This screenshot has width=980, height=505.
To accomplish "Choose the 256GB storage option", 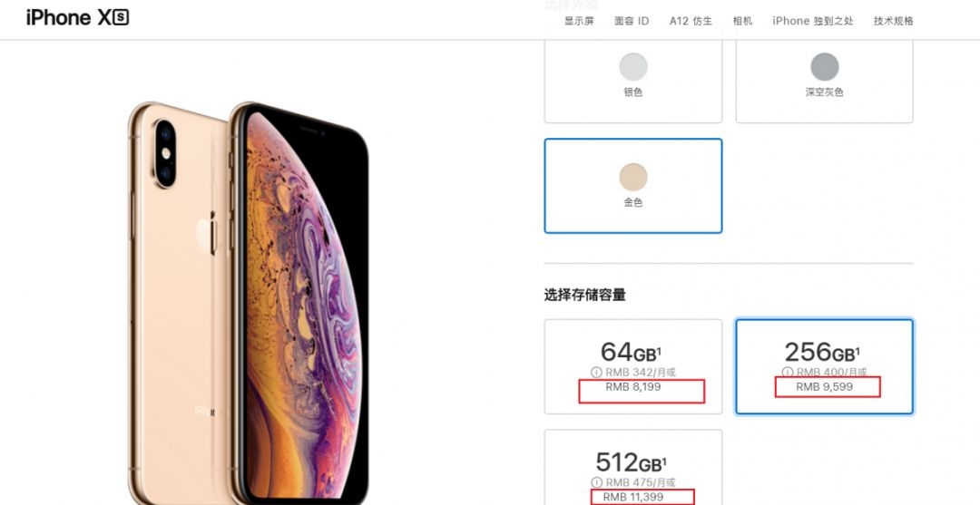I will (824, 366).
